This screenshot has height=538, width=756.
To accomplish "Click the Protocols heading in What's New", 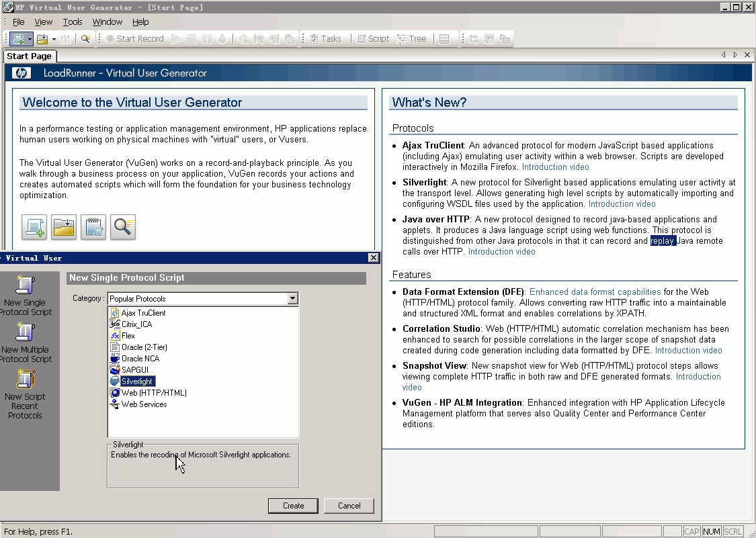I will (413, 128).
